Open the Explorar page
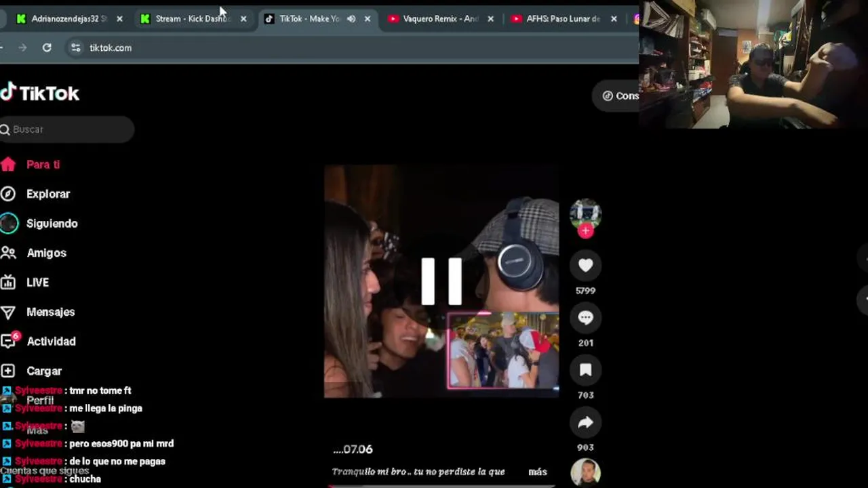This screenshot has width=868, height=488. [47, 194]
